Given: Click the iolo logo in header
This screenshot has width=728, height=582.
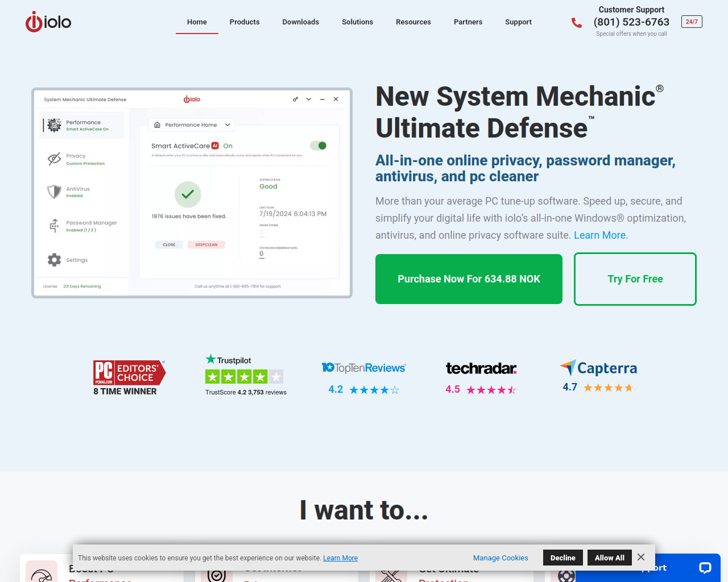Looking at the screenshot, I should (48, 22).
